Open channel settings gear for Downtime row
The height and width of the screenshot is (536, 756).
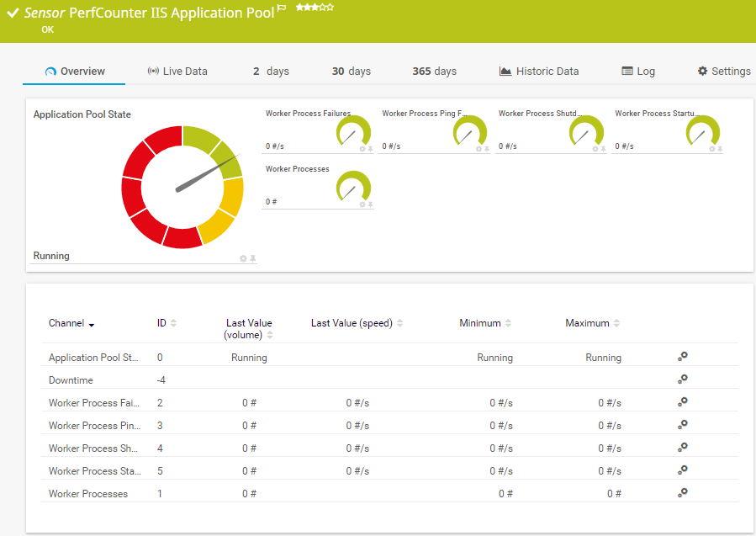[x=683, y=379]
